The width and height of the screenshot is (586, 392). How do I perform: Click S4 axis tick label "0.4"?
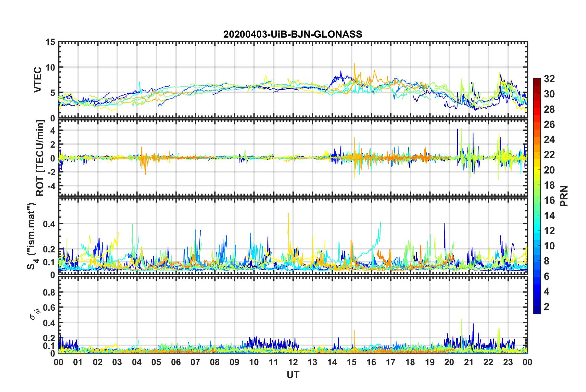49,224
